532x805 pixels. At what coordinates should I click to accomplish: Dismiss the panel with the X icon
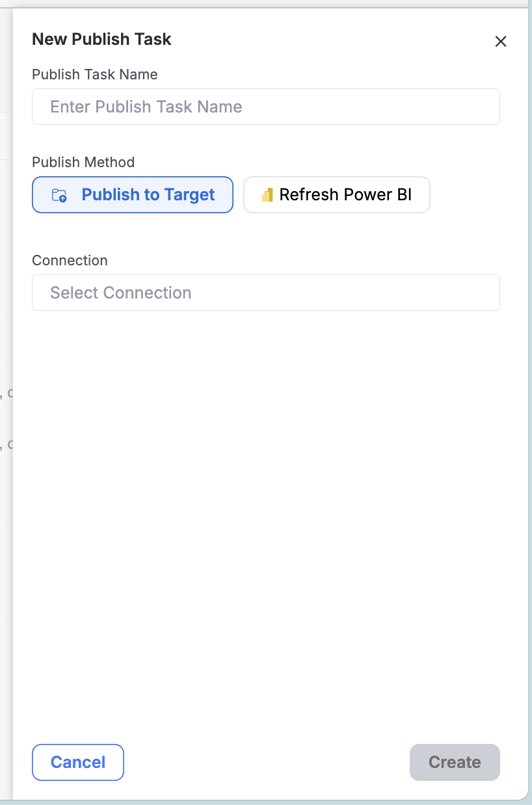click(500, 42)
